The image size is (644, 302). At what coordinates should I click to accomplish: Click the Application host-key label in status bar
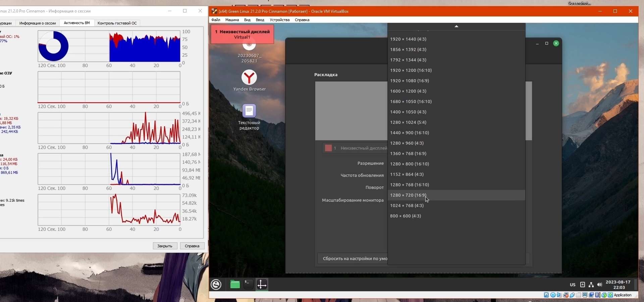[623, 295]
